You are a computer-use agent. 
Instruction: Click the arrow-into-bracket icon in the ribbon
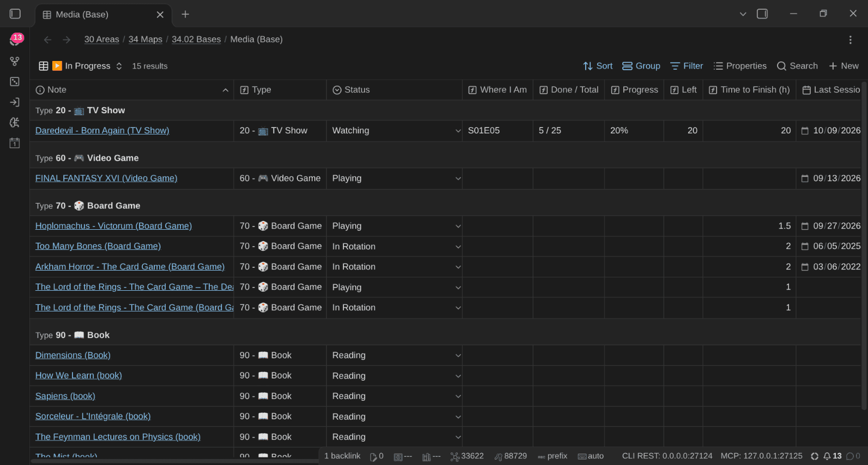[15, 102]
